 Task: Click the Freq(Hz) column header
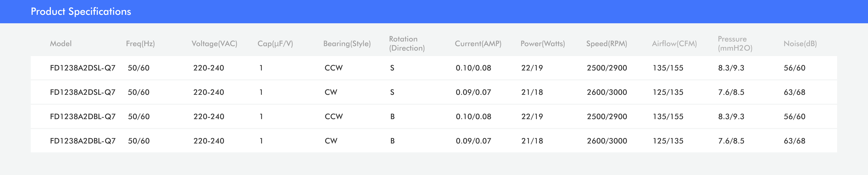(140, 44)
